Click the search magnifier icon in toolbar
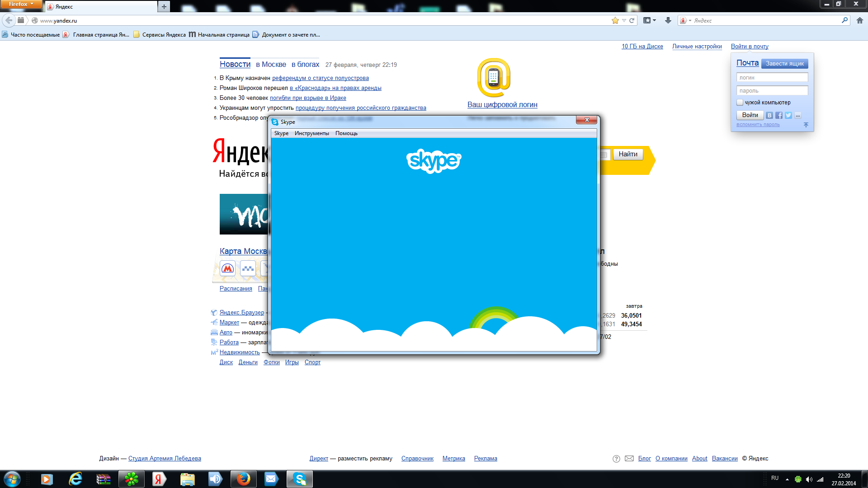Image resolution: width=868 pixels, height=488 pixels. click(844, 20)
